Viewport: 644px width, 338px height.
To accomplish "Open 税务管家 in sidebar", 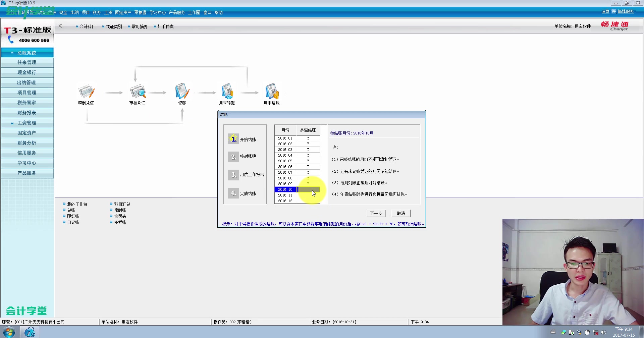I will pos(27,103).
